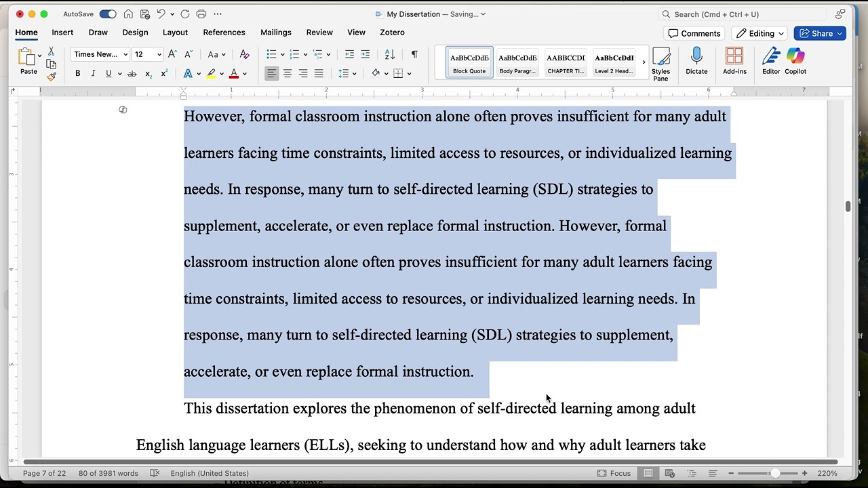Open the Layout tab
The height and width of the screenshot is (488, 868).
click(175, 32)
